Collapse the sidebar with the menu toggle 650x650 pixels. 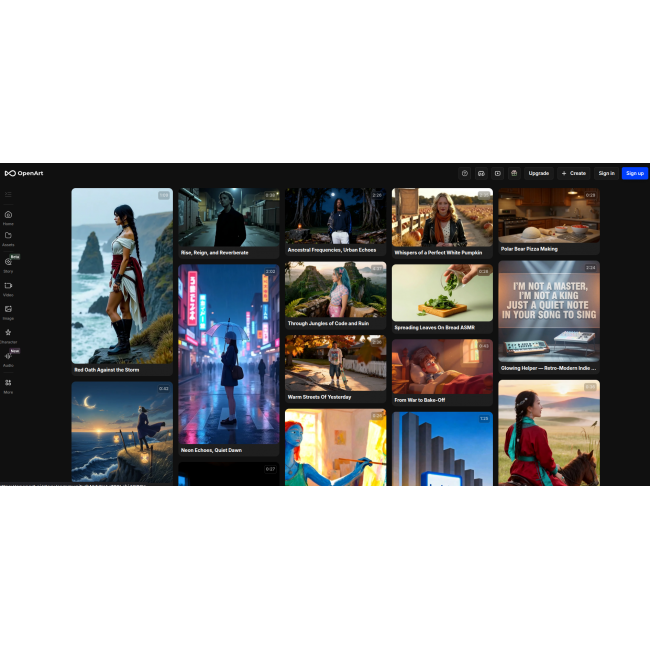tap(8, 194)
